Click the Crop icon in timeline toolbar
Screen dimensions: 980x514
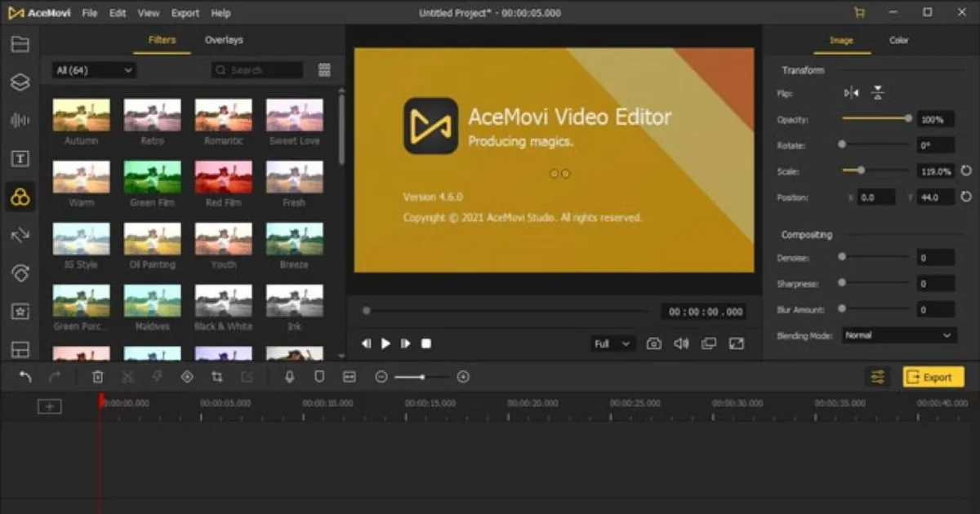pos(216,377)
